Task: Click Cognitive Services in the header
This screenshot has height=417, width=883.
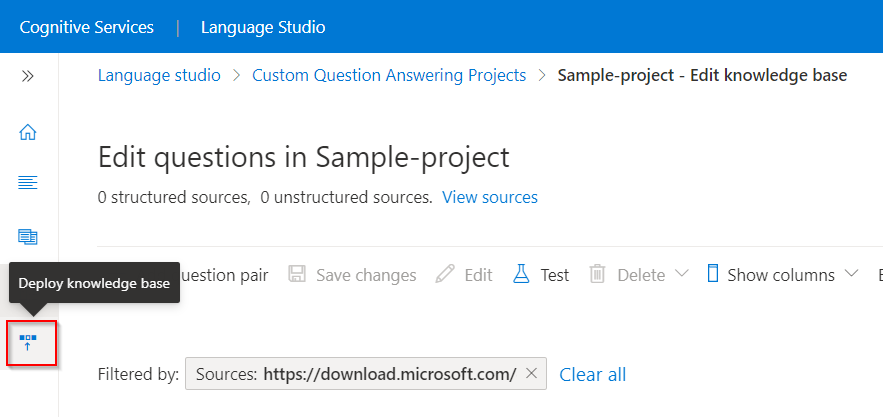Action: 87,27
